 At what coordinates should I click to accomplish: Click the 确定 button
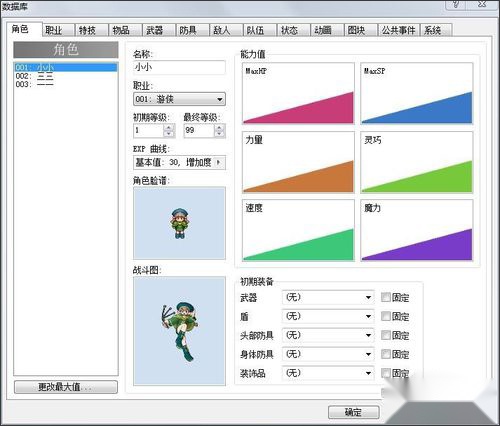point(354,412)
